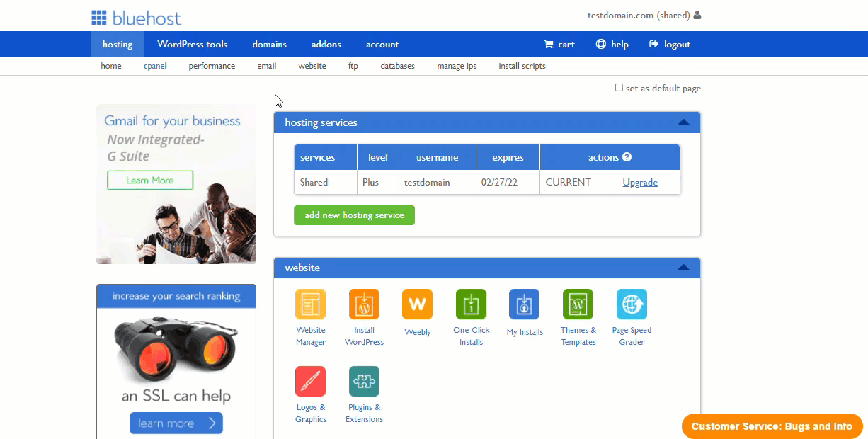Launch the Weebly site builder icon
The height and width of the screenshot is (439, 868).
pyautogui.click(x=417, y=304)
